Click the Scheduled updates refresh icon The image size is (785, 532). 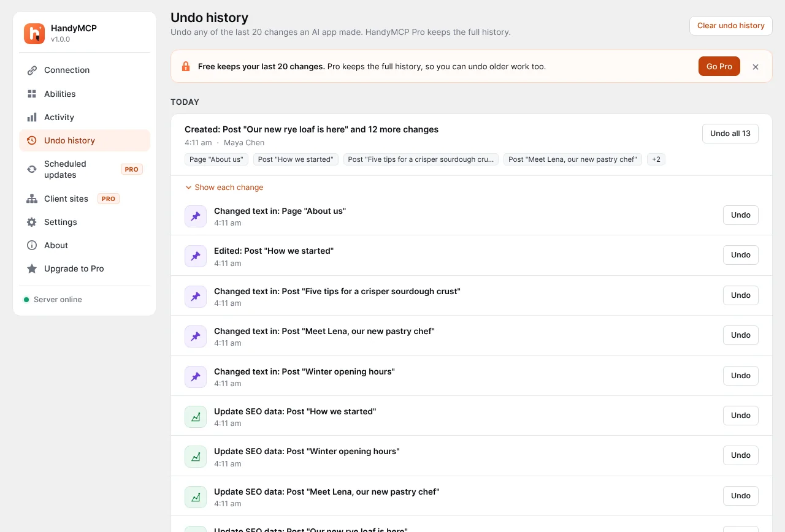[x=32, y=169]
